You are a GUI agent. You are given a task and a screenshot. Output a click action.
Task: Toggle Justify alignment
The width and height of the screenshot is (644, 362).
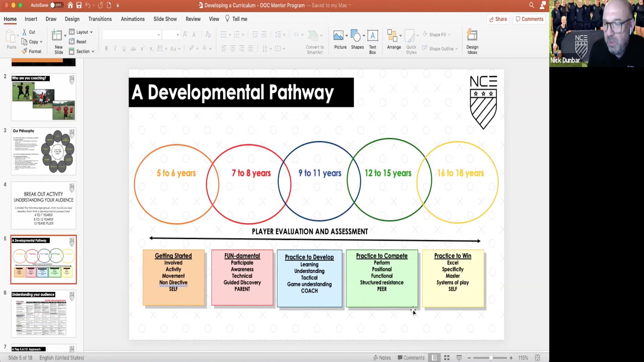point(251,49)
